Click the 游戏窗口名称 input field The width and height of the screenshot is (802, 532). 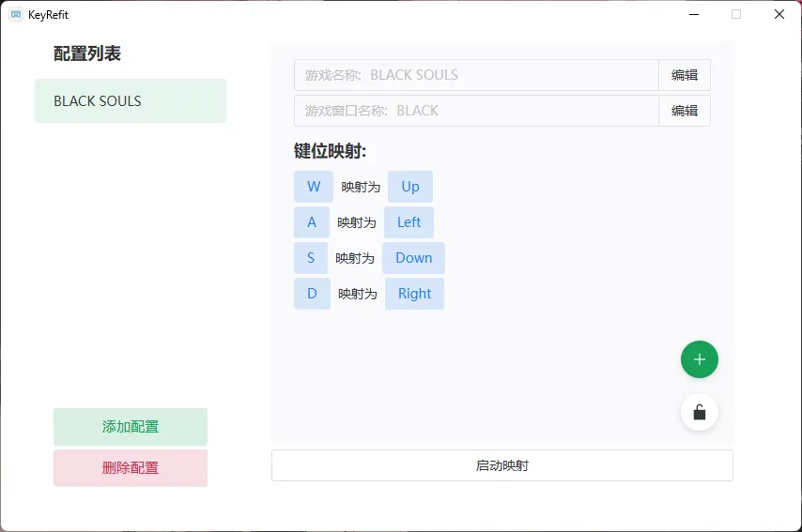(476, 111)
